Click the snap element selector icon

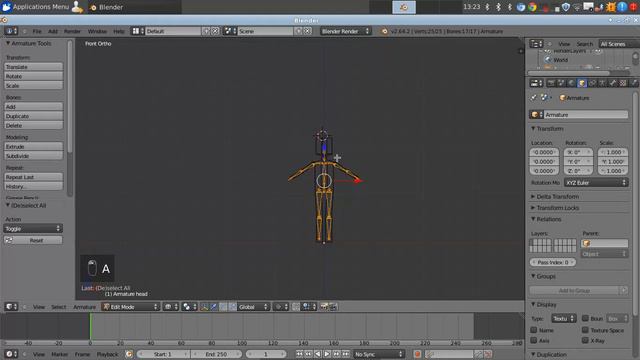pyautogui.click(x=308, y=307)
